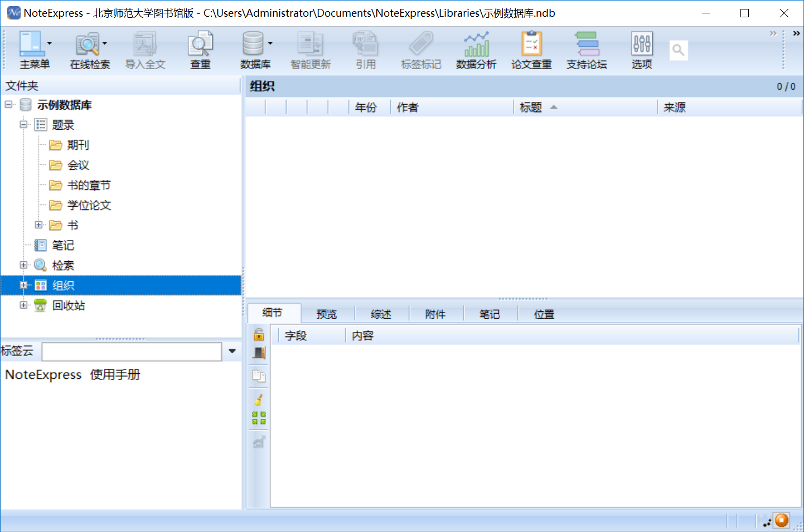
Task: Select the 检索 tree item
Action: 63,265
